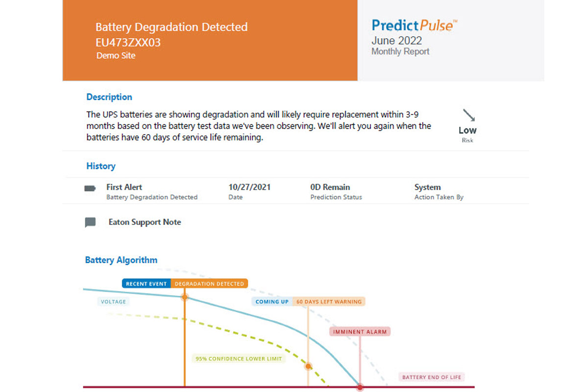The height and width of the screenshot is (392, 588).
Task: Click the Battery End of Life label
Action: pyautogui.click(x=432, y=377)
